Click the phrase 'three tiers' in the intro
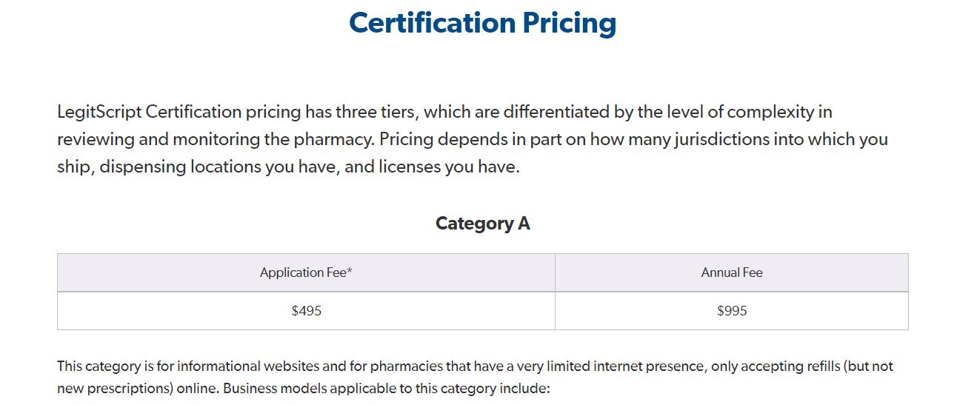The width and height of the screenshot is (980, 405). pos(377,113)
